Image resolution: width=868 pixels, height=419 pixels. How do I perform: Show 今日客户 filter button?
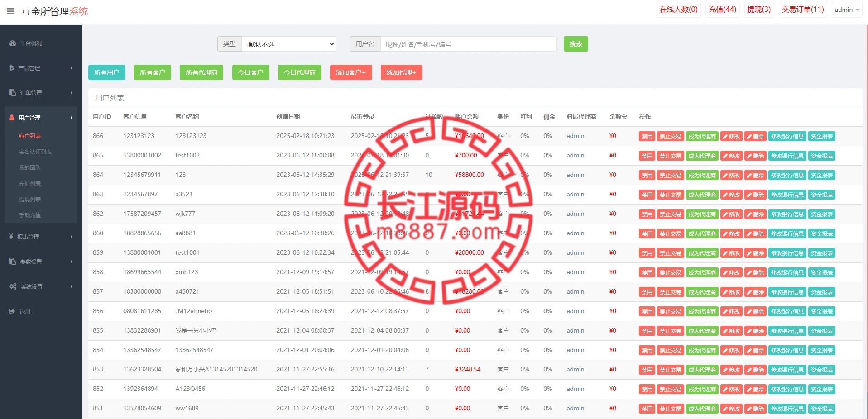pos(250,72)
